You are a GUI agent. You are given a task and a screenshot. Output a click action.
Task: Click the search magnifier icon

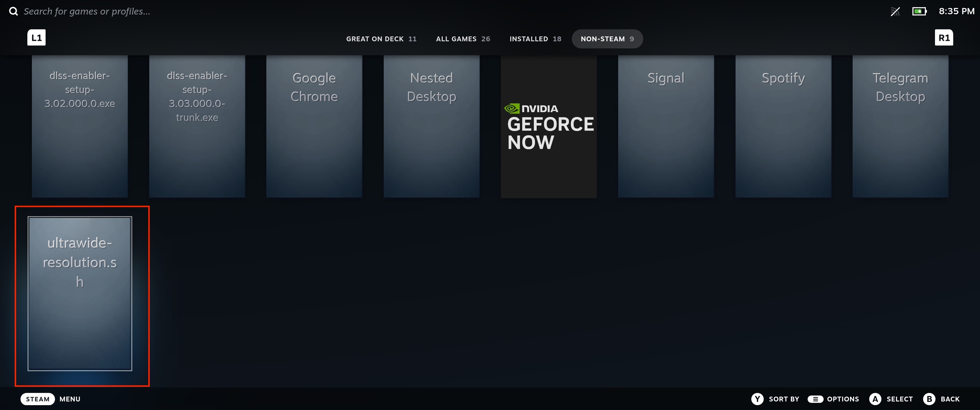point(13,11)
